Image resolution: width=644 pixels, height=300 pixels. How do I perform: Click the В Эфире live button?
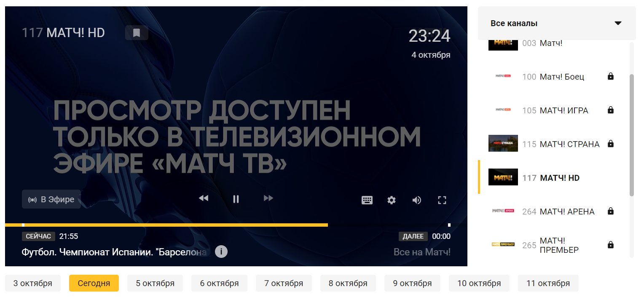pos(51,199)
